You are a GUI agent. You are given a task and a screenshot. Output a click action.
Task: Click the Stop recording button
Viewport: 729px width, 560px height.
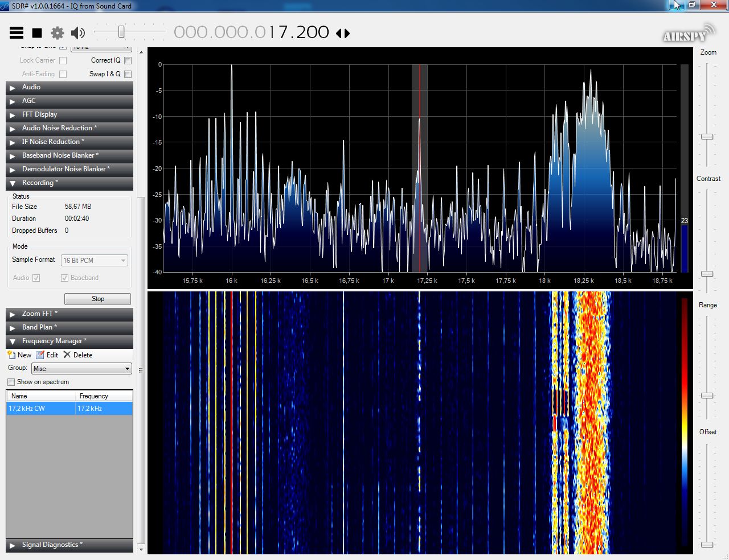97,299
